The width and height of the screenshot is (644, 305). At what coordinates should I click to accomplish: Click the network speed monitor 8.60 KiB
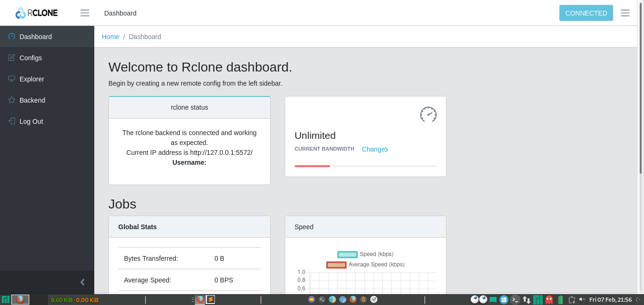point(62,300)
